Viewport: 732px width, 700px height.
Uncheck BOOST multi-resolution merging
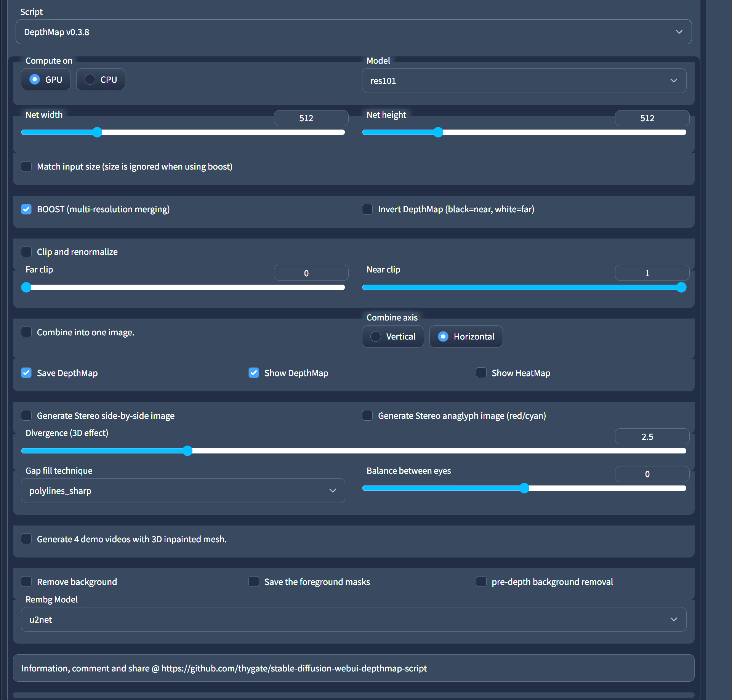[x=26, y=209]
